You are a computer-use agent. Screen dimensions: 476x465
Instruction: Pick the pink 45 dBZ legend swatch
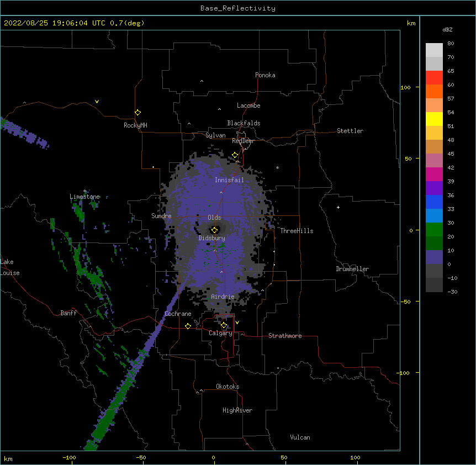434,160
